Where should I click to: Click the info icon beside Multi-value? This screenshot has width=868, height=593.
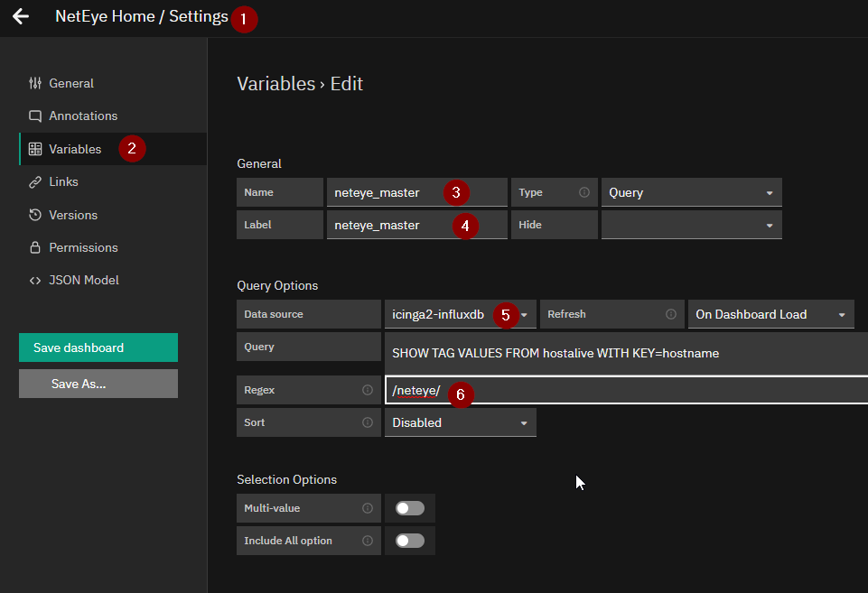coord(368,508)
